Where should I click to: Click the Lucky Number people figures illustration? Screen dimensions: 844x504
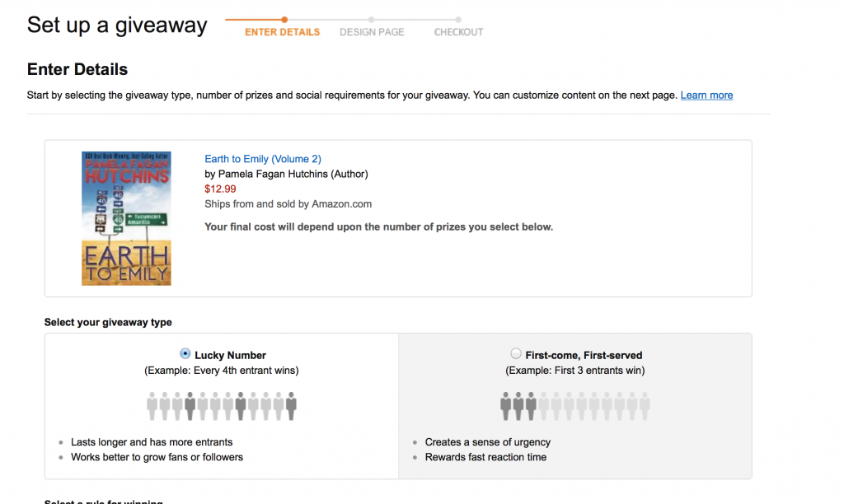click(222, 406)
